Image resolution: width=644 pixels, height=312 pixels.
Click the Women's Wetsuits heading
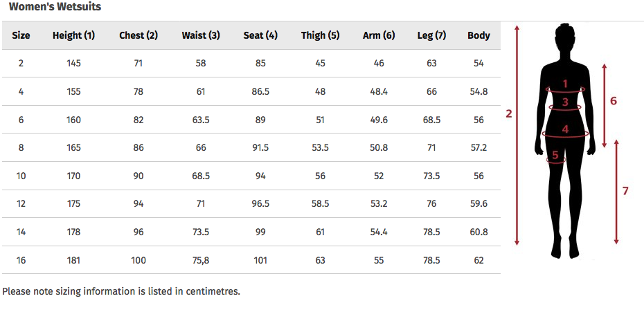click(x=55, y=7)
